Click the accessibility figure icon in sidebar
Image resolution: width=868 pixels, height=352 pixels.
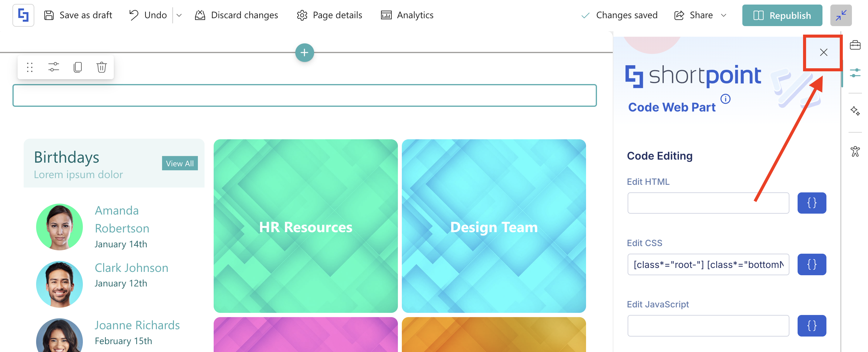pyautogui.click(x=855, y=151)
